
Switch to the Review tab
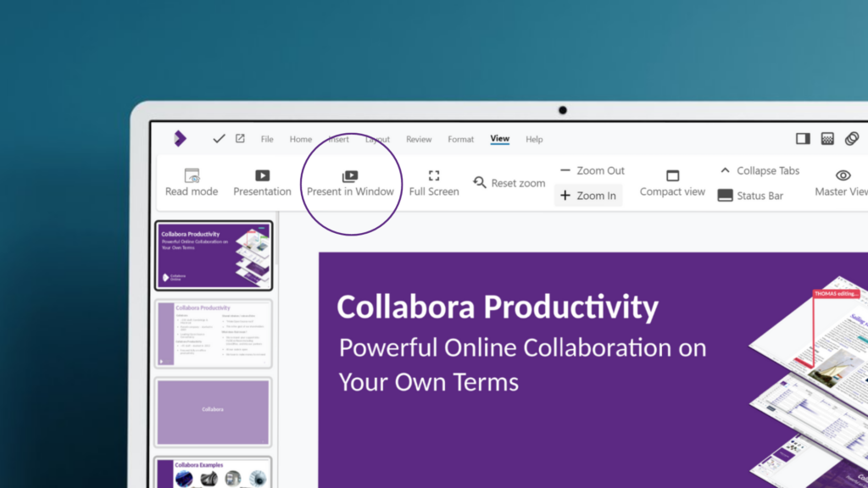point(419,139)
